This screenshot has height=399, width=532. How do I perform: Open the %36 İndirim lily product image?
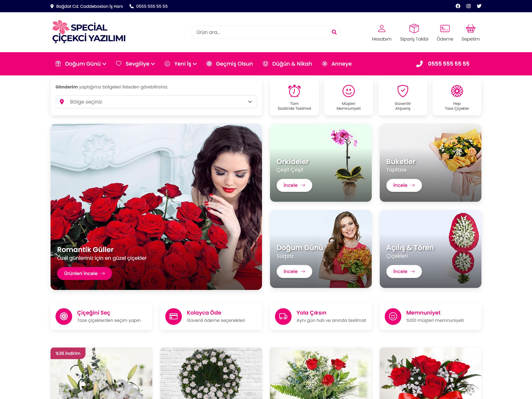tap(101, 373)
